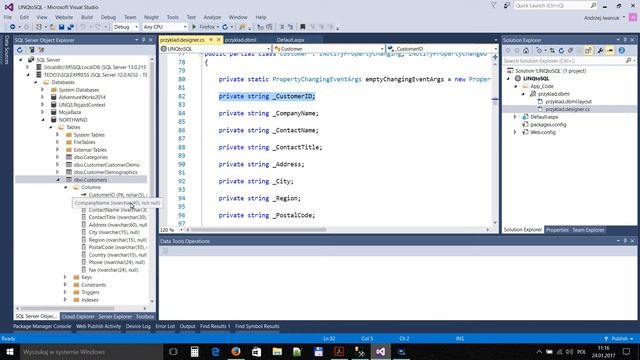Toggle auto-hide pin on Solution Explorer
The image size is (640, 360).
point(625,40)
